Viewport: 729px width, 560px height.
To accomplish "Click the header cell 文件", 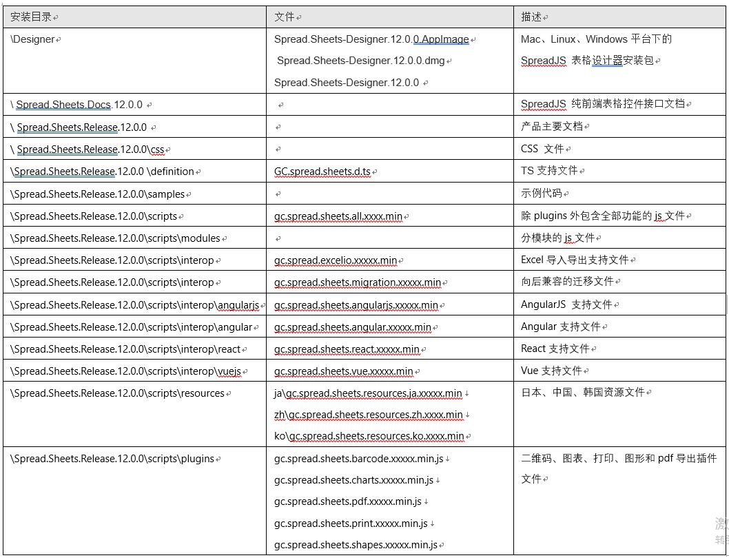I will [x=389, y=17].
